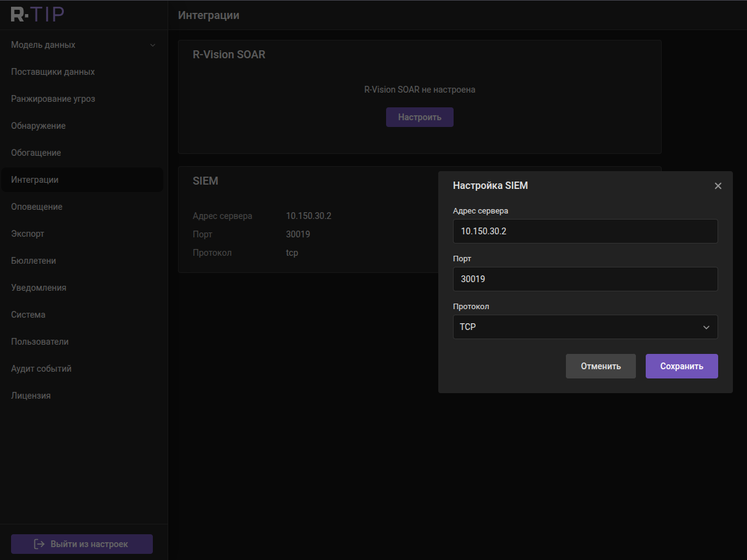Viewport: 747px width, 560px height.
Task: Close the "Настройка SIEM" dialog with the X
Action: coord(718,185)
